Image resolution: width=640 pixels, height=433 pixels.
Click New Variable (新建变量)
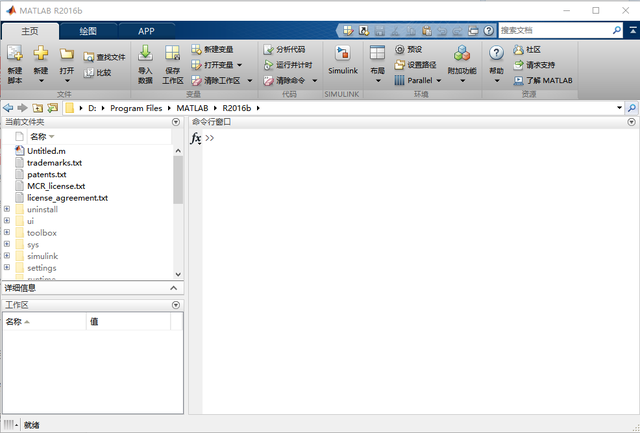coord(212,49)
